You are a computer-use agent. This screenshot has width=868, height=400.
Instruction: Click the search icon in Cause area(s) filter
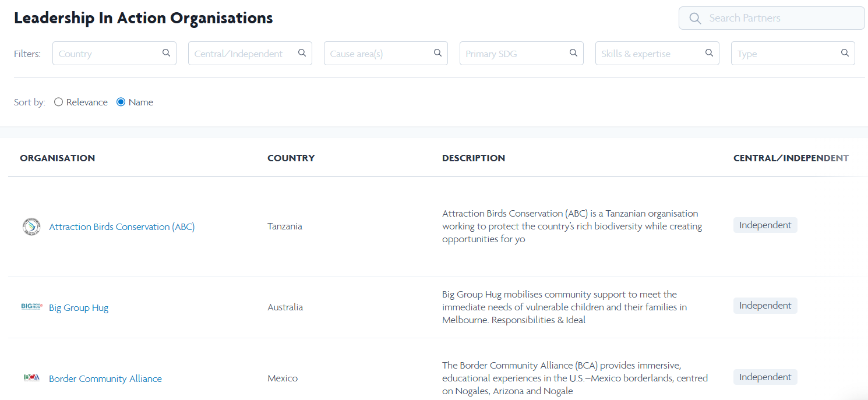[x=437, y=53]
